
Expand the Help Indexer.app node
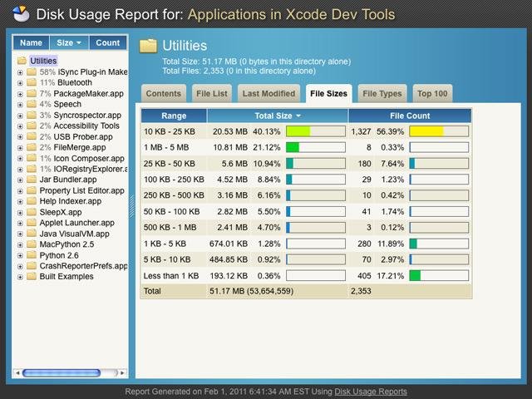20,201
